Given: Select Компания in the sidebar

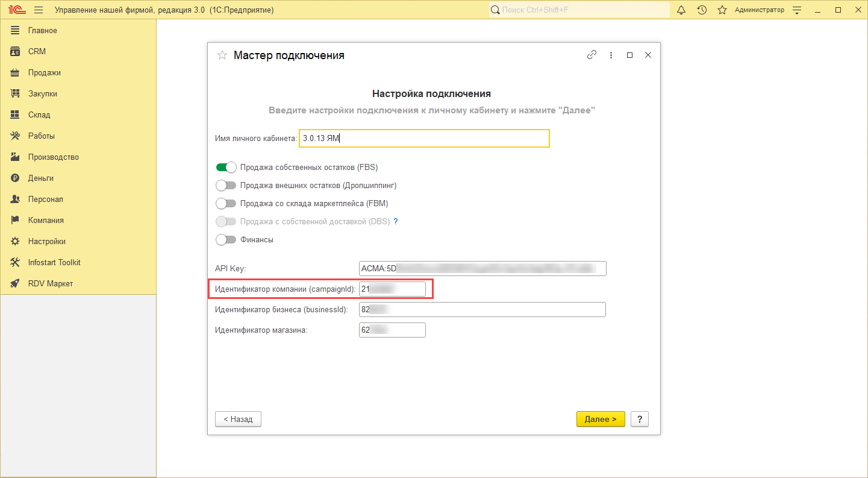Looking at the screenshot, I should pyautogui.click(x=78, y=220).
